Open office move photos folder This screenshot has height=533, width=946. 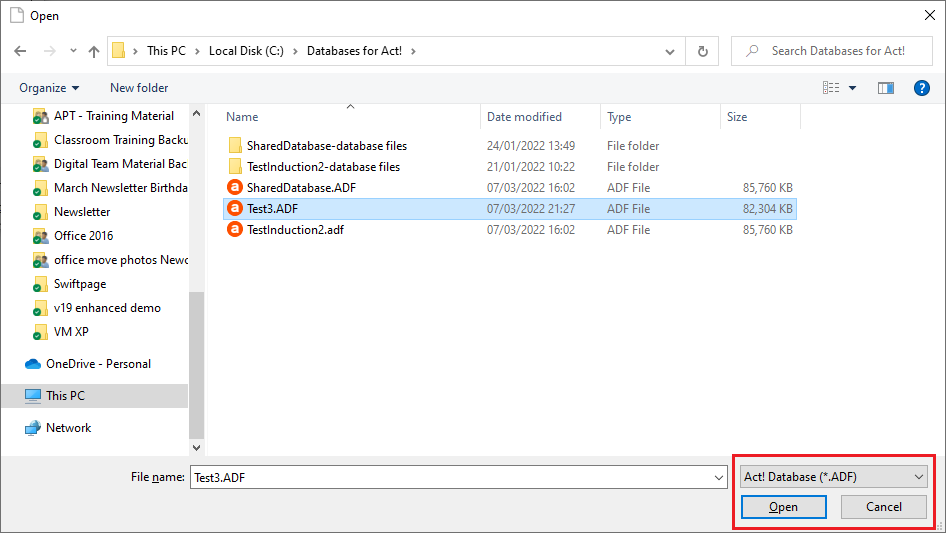[121, 260]
